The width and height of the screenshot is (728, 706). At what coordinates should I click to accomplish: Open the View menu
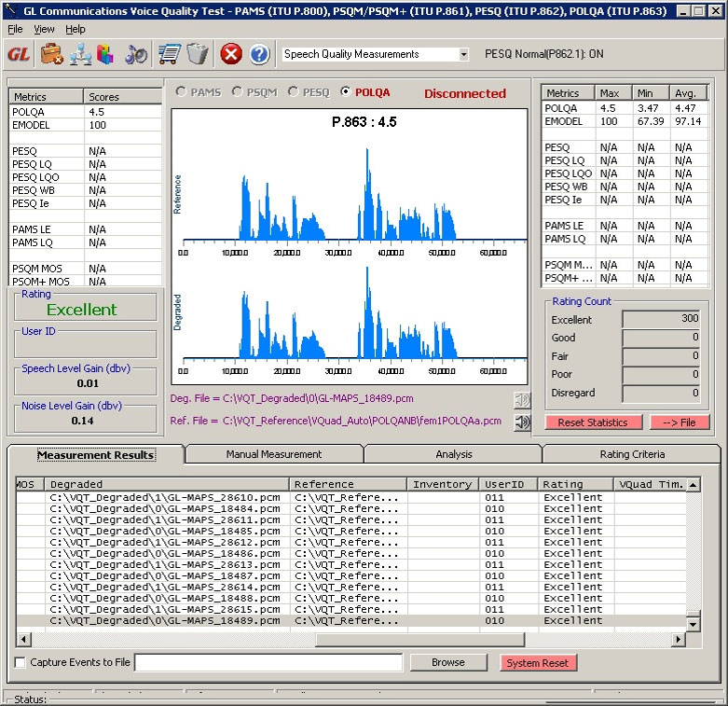44,29
